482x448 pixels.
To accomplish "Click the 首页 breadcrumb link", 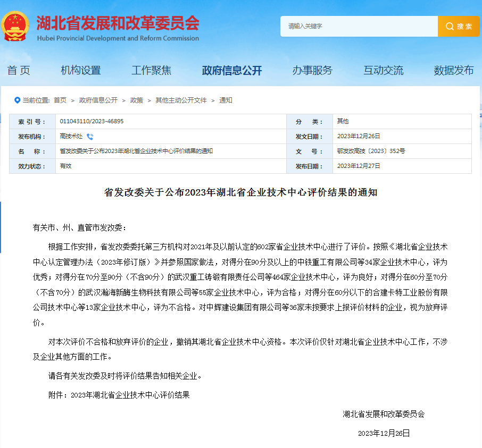I will point(60,100).
